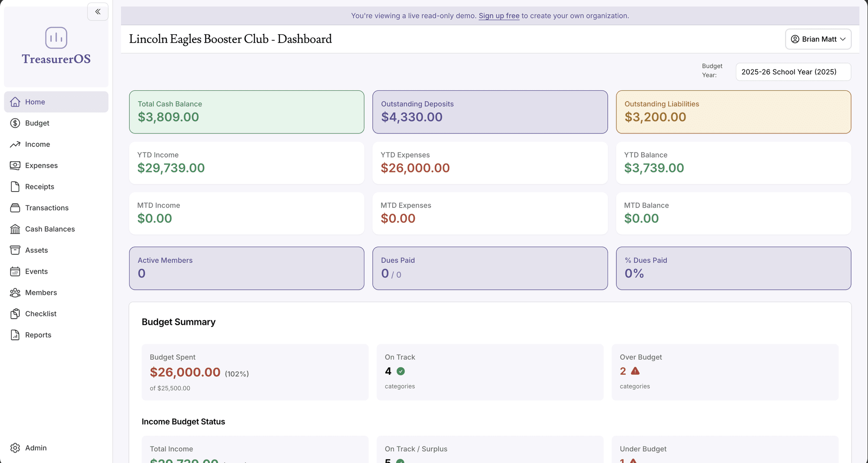Viewport: 868px width, 463px height.
Task: Click the On Track green checkmark icon
Action: (x=401, y=371)
